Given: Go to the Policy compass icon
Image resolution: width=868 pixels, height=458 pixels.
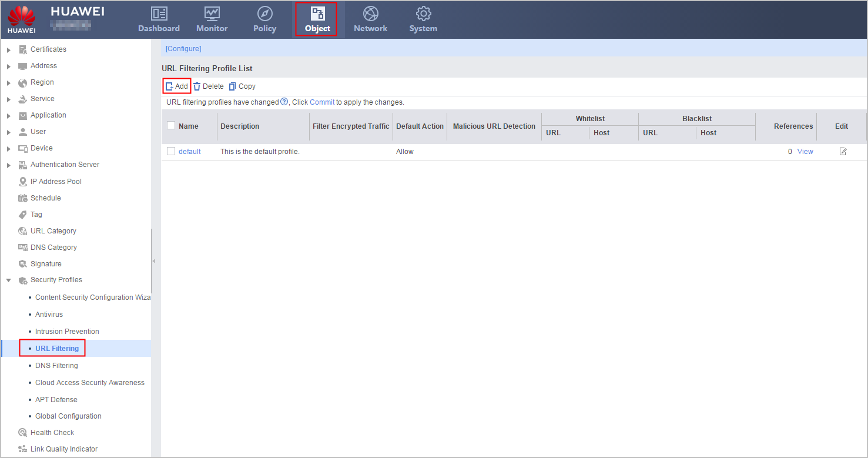Looking at the screenshot, I should point(264,14).
